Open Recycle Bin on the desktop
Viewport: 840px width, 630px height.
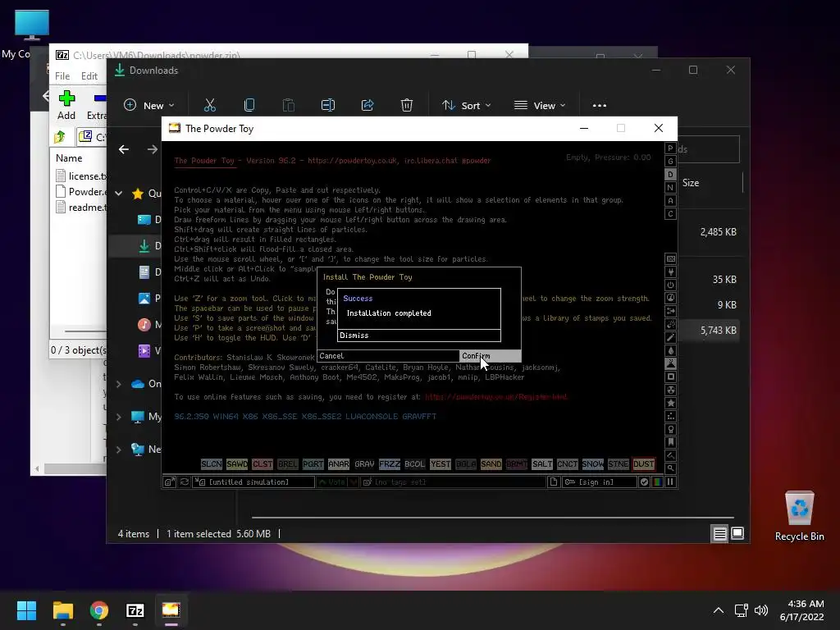tap(799, 515)
